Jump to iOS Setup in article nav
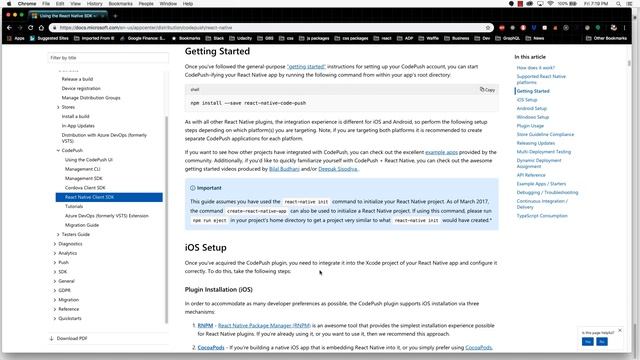Screen dimensions: 640x360 click(527, 100)
